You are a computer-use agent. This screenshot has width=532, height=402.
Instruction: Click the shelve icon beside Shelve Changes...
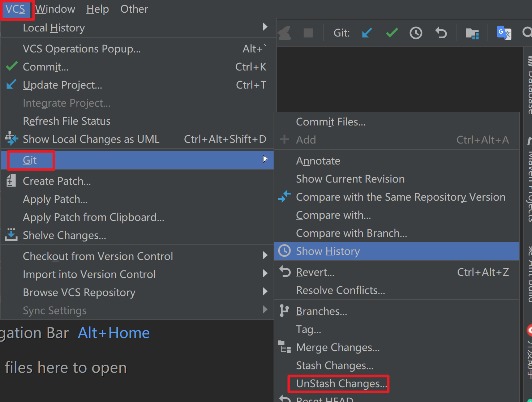click(x=11, y=235)
